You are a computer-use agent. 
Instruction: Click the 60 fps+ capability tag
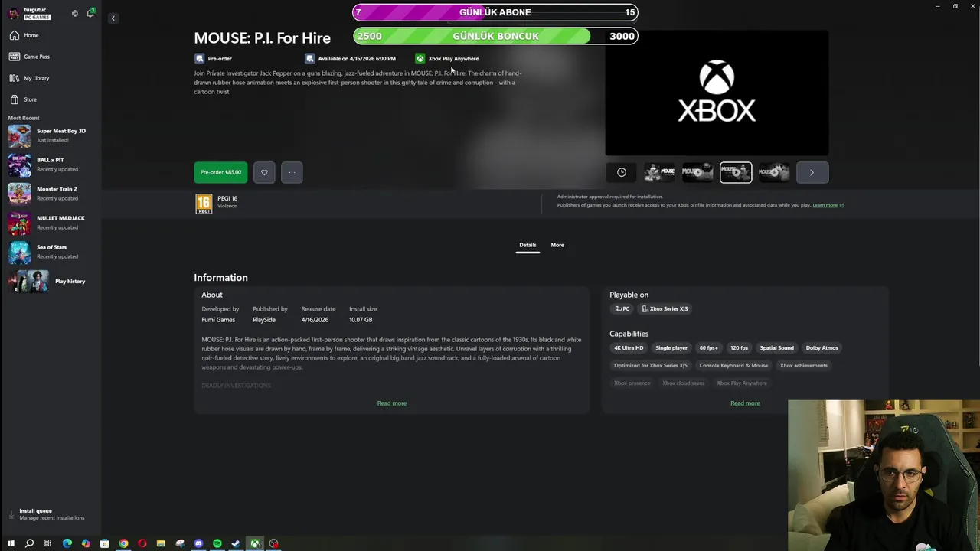point(708,348)
